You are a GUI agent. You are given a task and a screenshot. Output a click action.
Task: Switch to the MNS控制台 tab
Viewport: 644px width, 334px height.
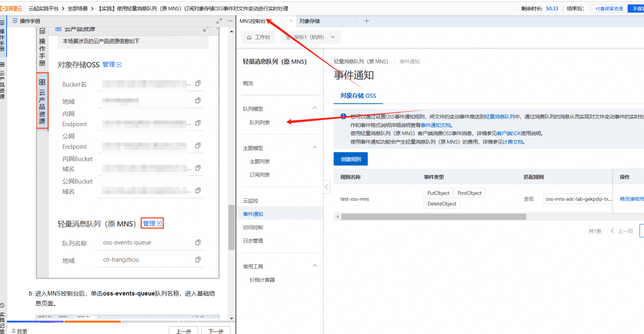click(x=253, y=21)
